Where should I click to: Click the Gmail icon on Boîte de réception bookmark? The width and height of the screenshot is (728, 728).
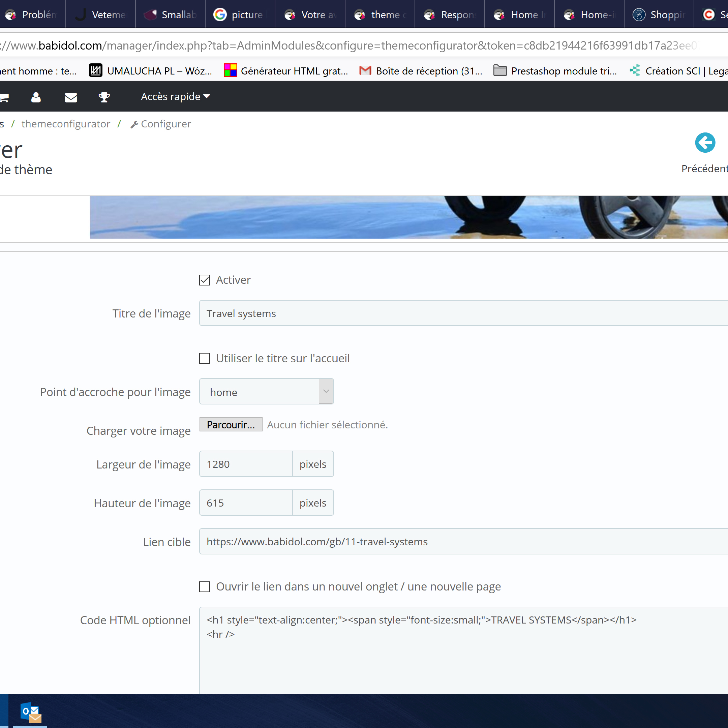365,70
